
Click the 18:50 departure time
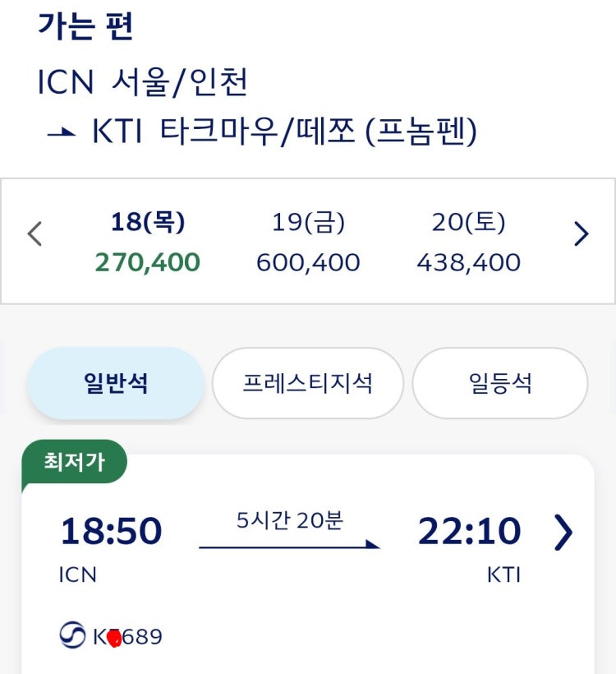(111, 531)
